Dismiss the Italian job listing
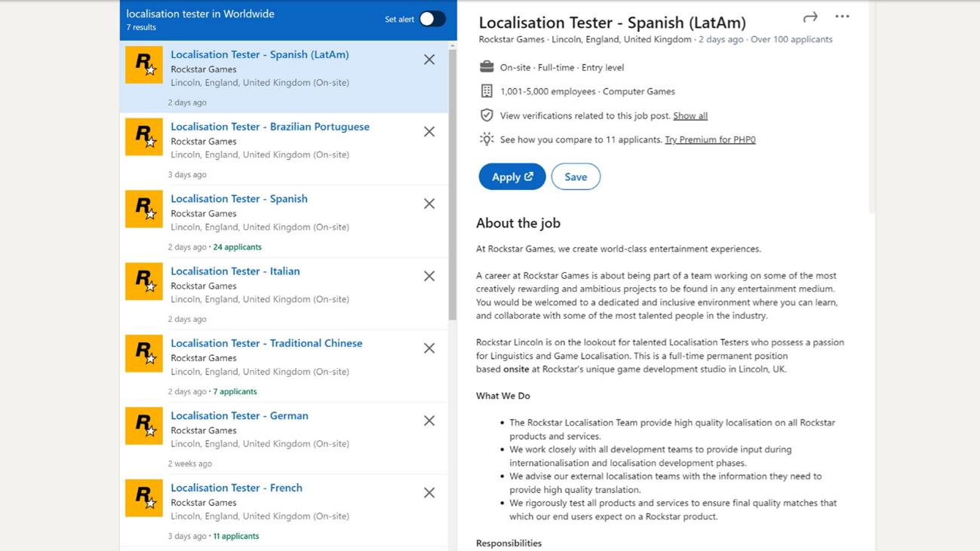 (x=429, y=277)
